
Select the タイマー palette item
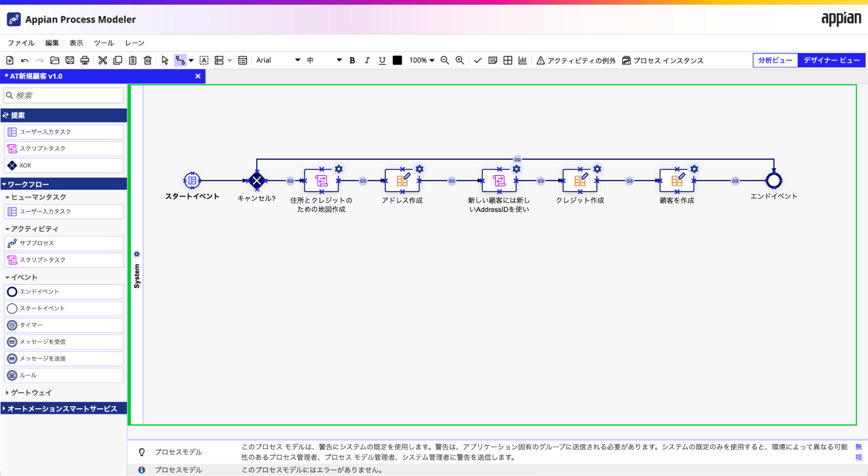click(x=64, y=325)
